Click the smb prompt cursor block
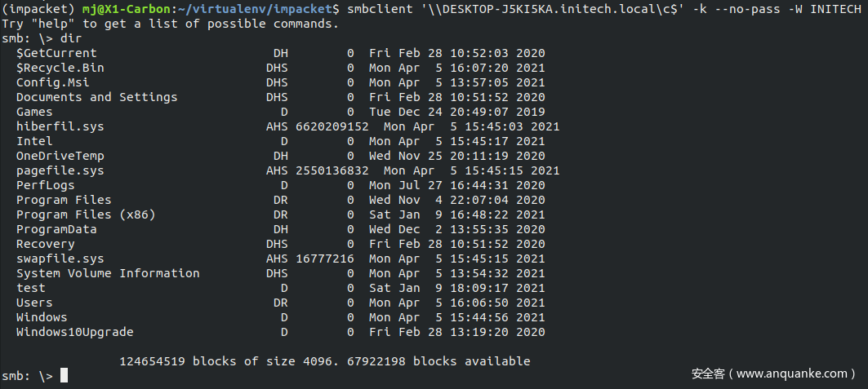 click(65, 376)
